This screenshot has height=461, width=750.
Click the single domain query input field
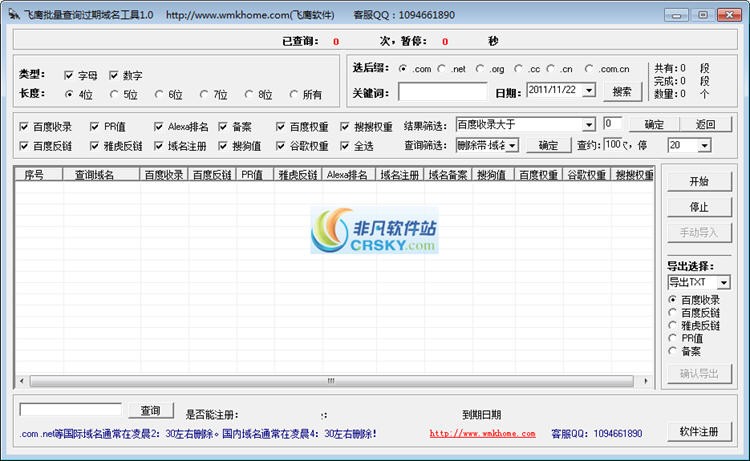[70, 409]
